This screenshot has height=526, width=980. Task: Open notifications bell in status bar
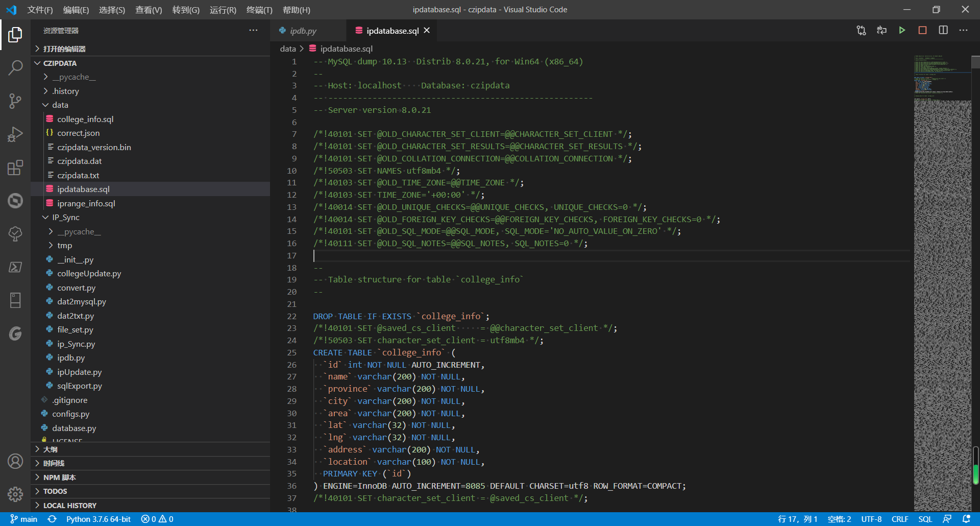[x=966, y=519]
